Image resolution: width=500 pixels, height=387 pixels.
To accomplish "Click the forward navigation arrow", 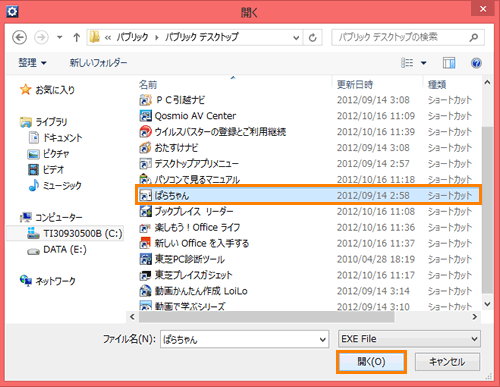I will point(41,37).
